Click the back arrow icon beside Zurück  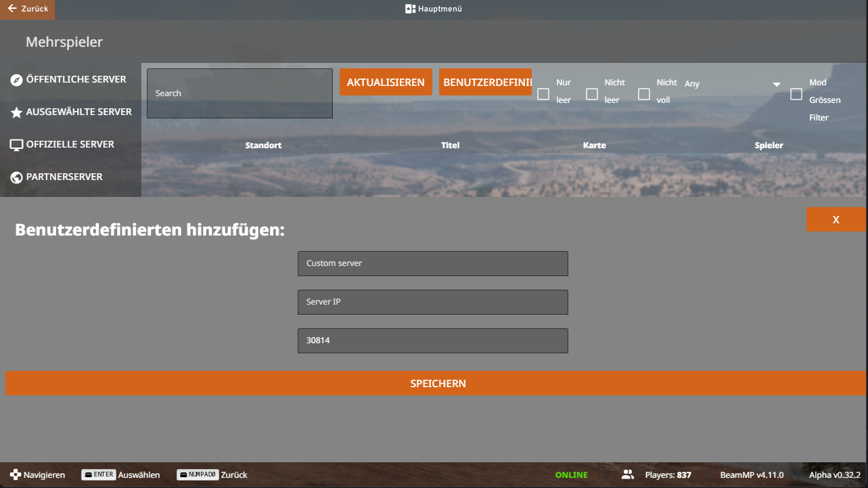click(x=12, y=9)
